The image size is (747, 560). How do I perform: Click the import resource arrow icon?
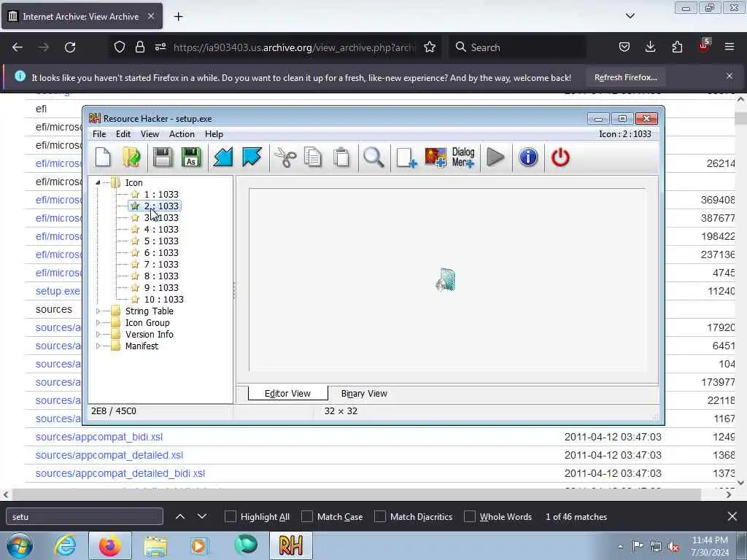[x=223, y=157]
